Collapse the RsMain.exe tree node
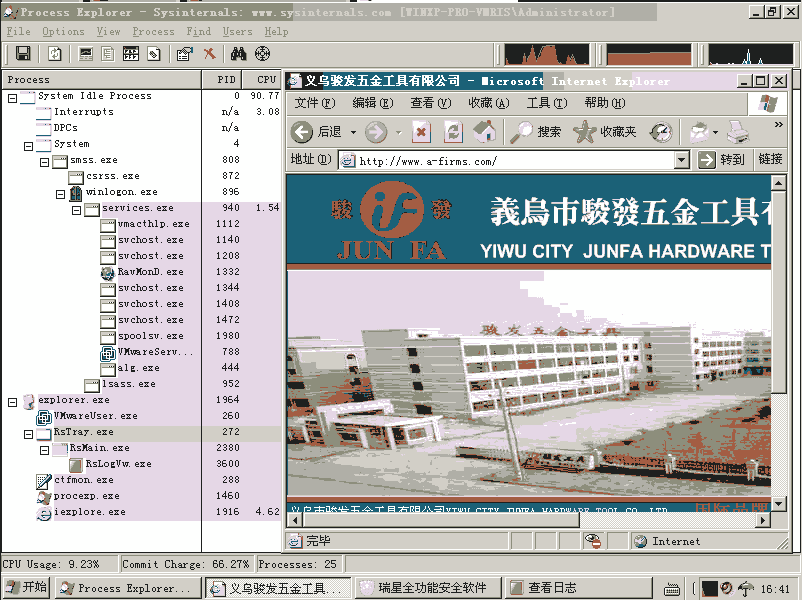802x600 pixels. [x=44, y=450]
